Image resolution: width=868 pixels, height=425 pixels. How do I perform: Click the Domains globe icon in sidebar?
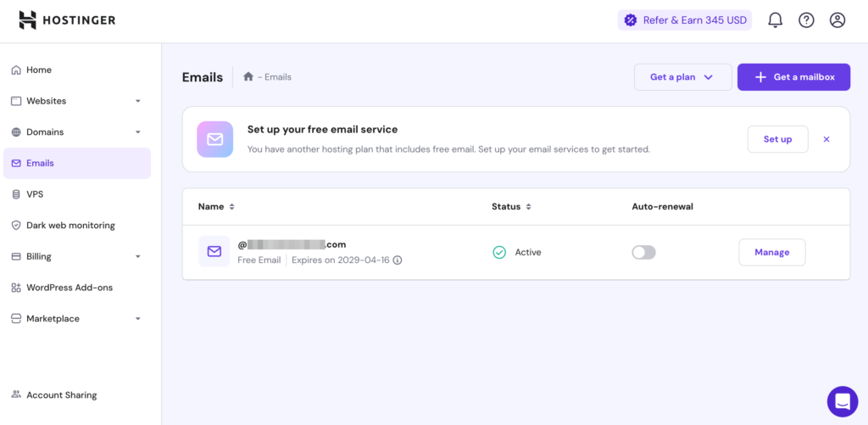click(x=16, y=131)
